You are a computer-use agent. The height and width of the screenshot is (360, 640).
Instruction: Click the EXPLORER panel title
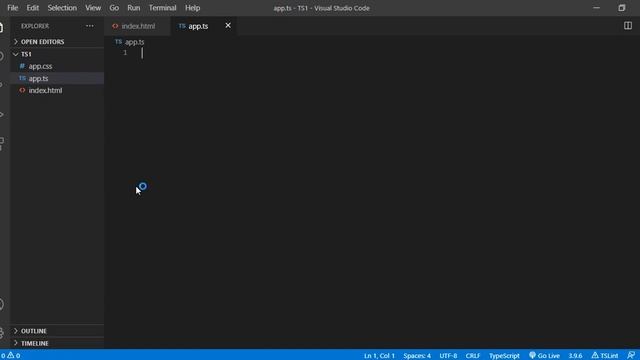click(35, 26)
